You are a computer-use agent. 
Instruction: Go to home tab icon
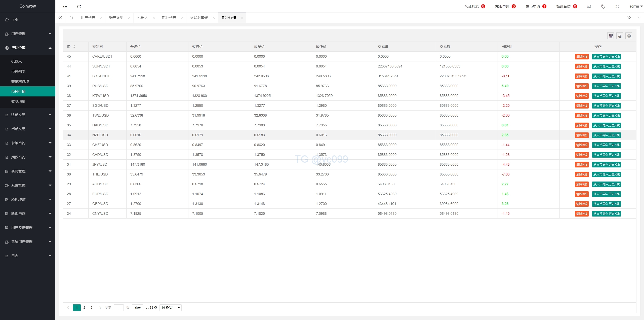[71, 18]
